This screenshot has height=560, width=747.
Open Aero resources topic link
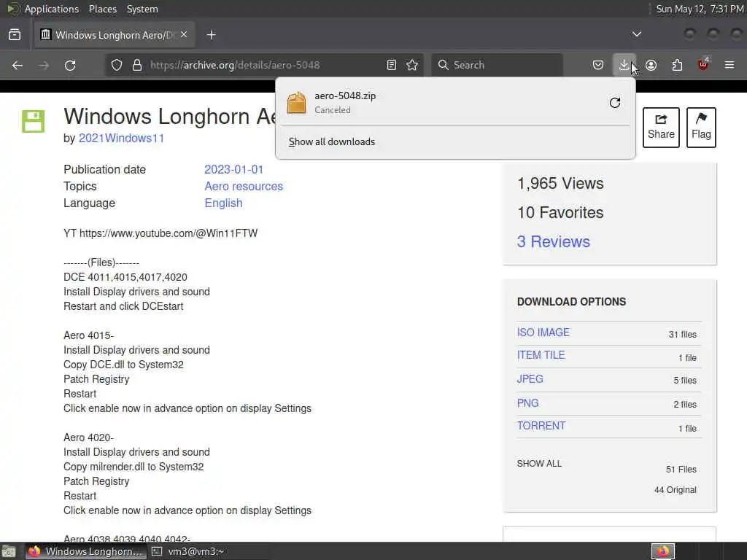[244, 186]
